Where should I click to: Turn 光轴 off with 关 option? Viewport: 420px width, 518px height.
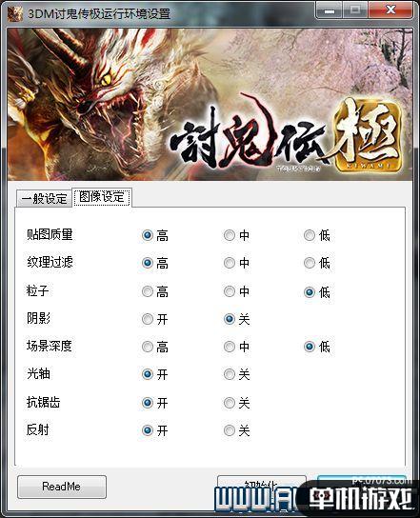236,374
